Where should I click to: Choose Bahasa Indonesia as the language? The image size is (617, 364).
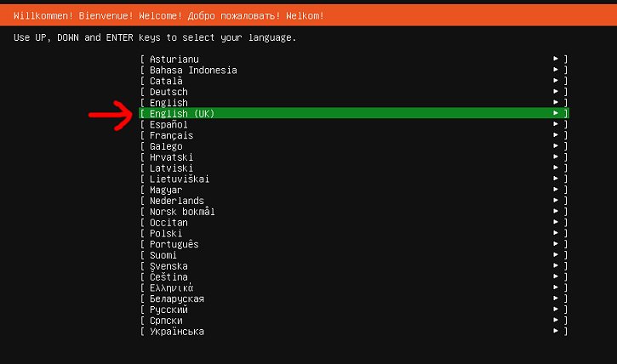(193, 70)
